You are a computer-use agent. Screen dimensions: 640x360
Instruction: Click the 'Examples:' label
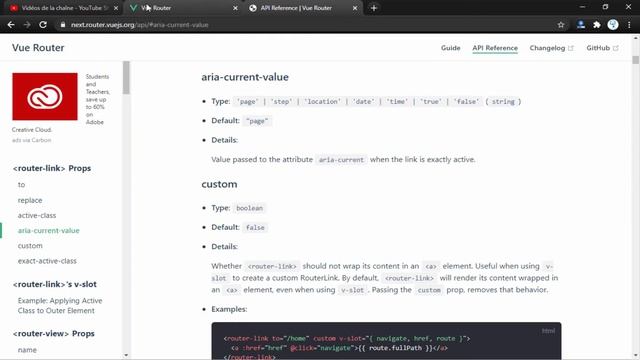pyautogui.click(x=229, y=309)
